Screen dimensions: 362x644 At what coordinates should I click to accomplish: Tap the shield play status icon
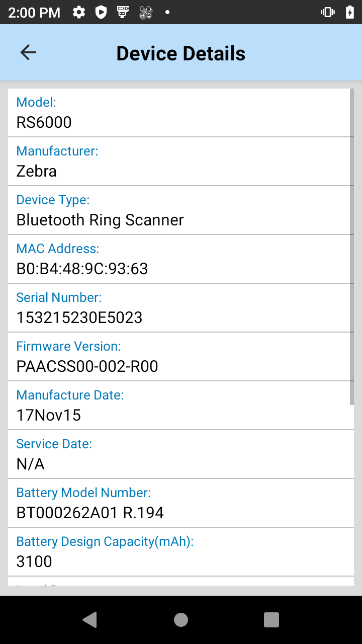(101, 13)
